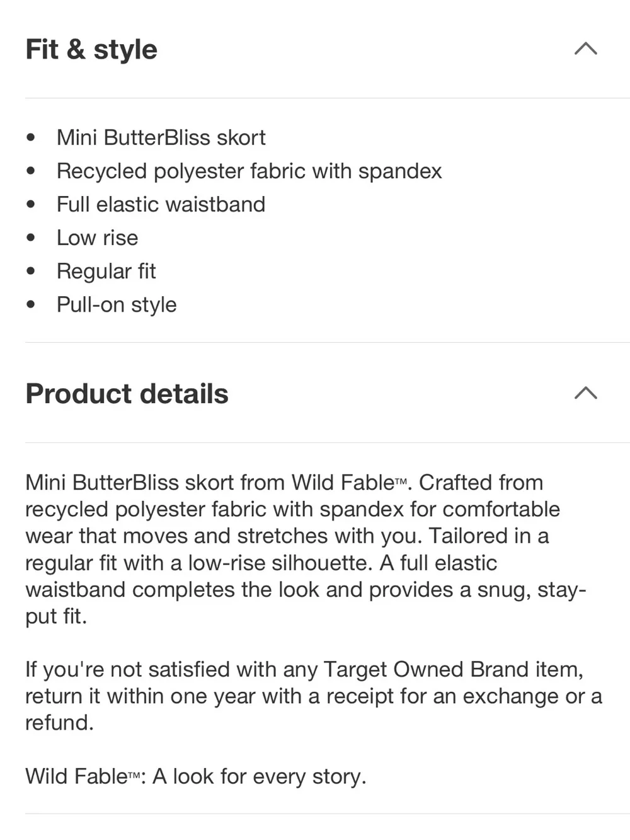Click the bullet dot beside Full elastic waistband

(31, 204)
